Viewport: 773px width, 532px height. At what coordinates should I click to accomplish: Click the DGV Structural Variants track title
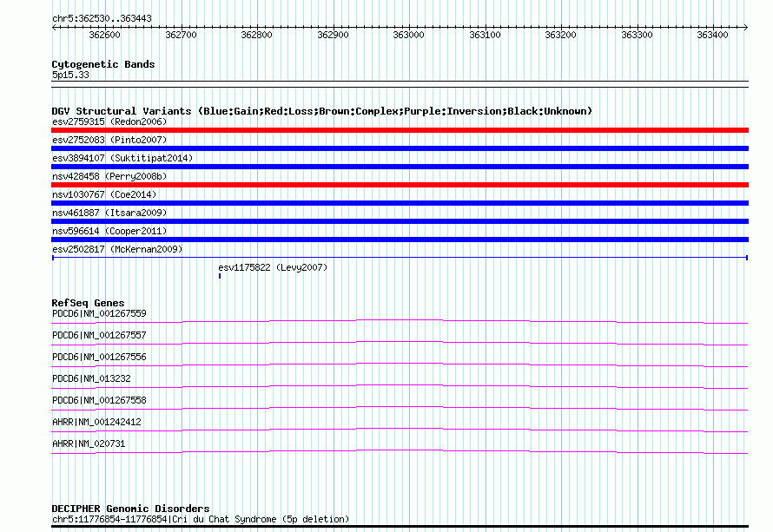[322, 111]
